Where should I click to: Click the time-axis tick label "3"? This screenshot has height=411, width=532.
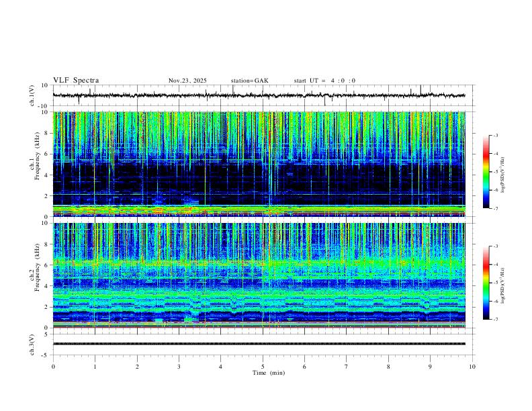(x=179, y=367)
